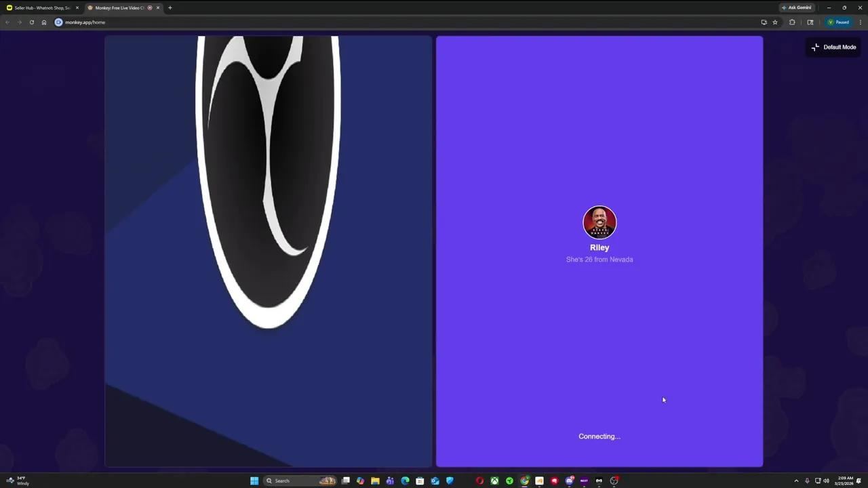Open Task View from the taskbar
The width and height of the screenshot is (868, 488).
pos(346,481)
